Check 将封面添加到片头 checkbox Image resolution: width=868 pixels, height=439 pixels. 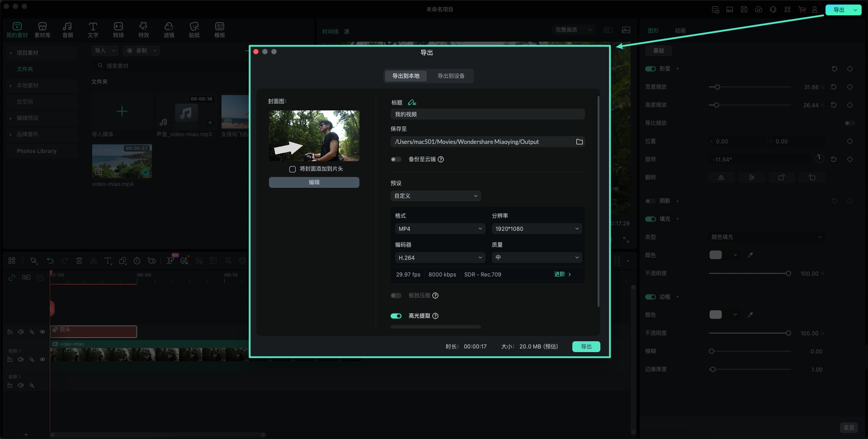(292, 169)
